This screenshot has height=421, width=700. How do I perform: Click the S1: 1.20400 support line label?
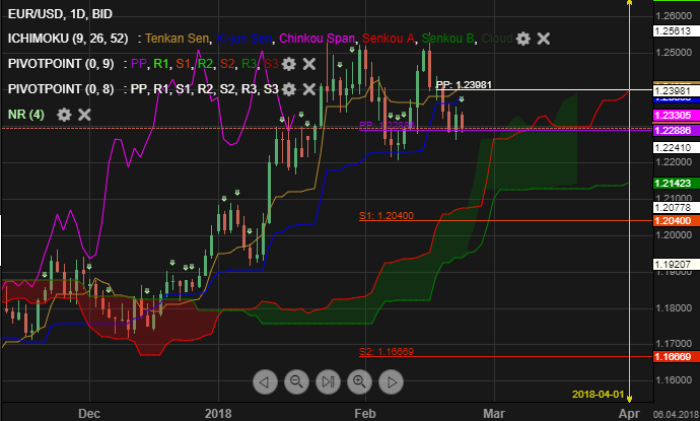click(386, 216)
